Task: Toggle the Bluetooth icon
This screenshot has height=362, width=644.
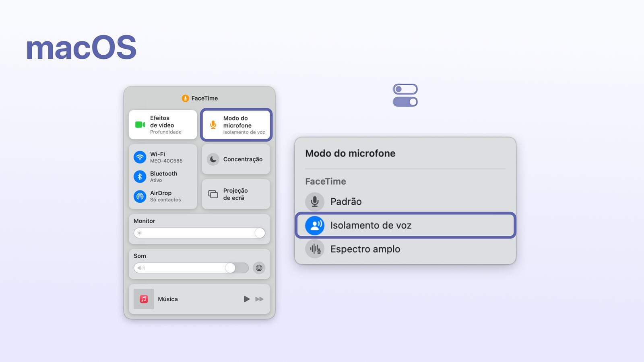Action: (140, 177)
